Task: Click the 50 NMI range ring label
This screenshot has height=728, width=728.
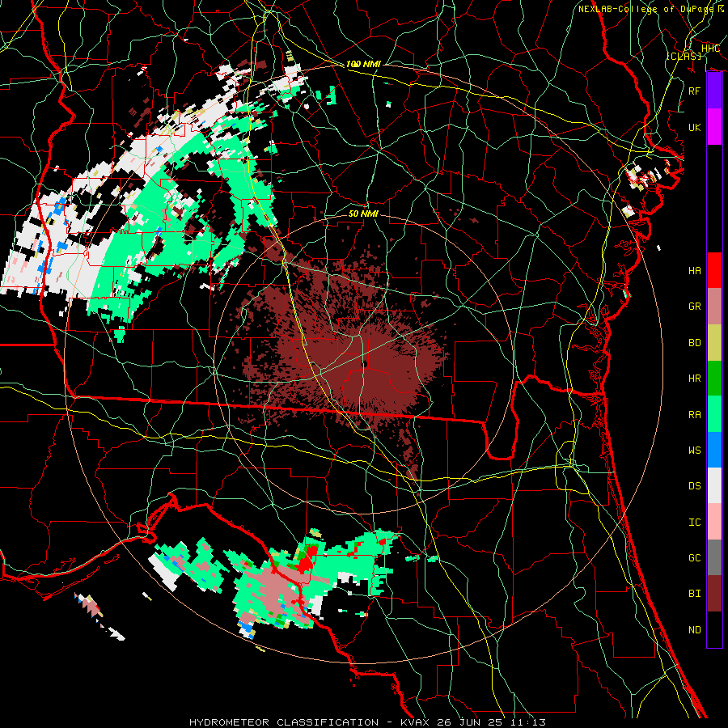Action: click(363, 214)
